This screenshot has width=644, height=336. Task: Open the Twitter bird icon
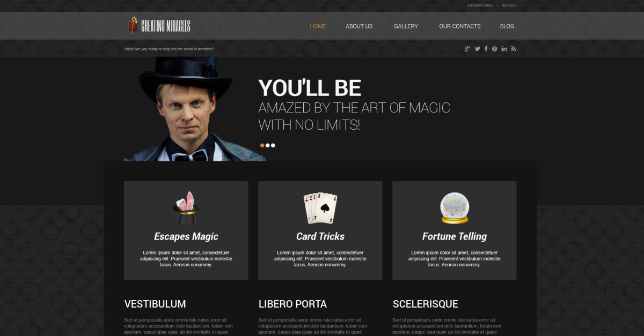click(x=477, y=49)
